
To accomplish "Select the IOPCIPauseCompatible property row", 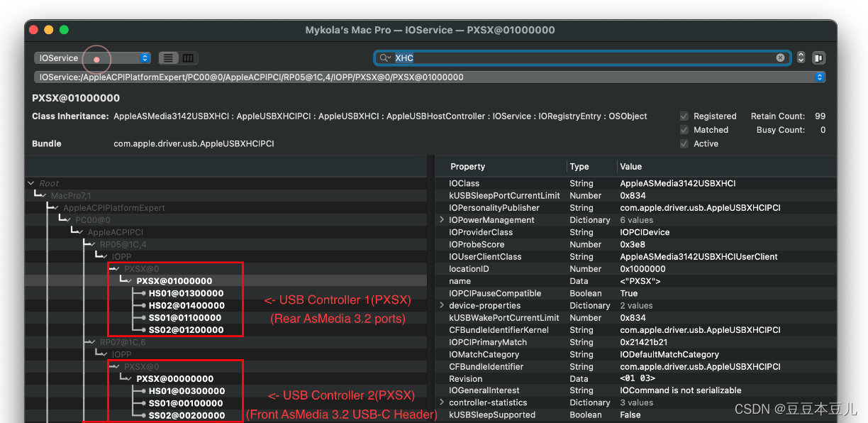I will point(636,293).
